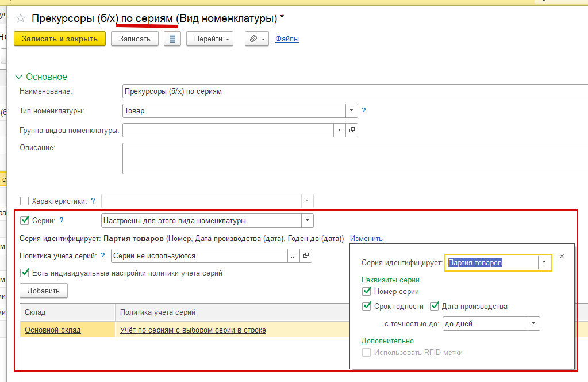Open the Серия идентифицирует dropdown list
Screen dimensions: 588x382
[545, 263]
